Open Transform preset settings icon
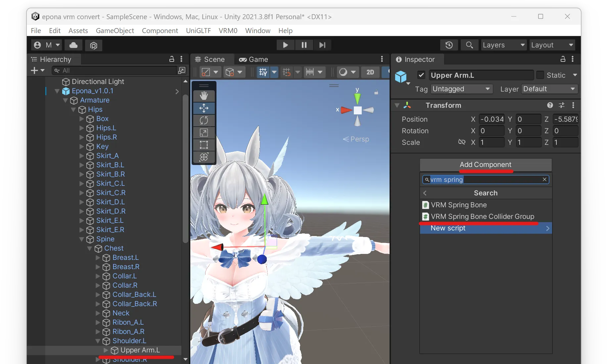This screenshot has width=608, height=364. tap(562, 105)
